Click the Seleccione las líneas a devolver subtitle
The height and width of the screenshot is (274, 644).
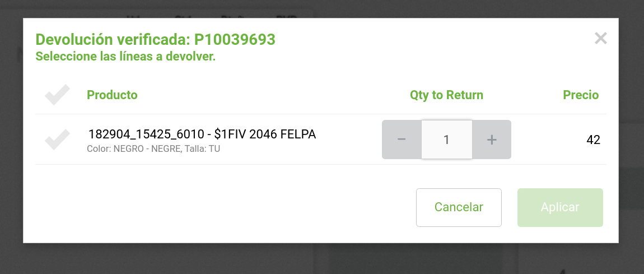click(x=125, y=57)
